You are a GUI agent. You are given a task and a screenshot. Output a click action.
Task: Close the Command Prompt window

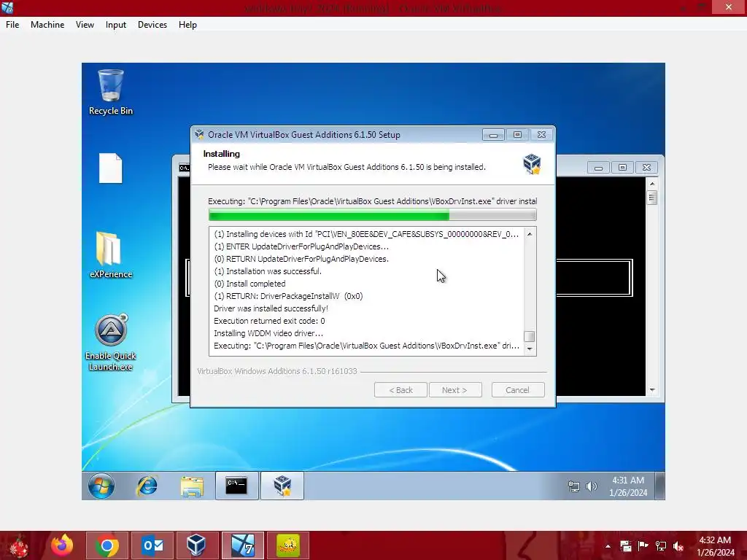[646, 168]
